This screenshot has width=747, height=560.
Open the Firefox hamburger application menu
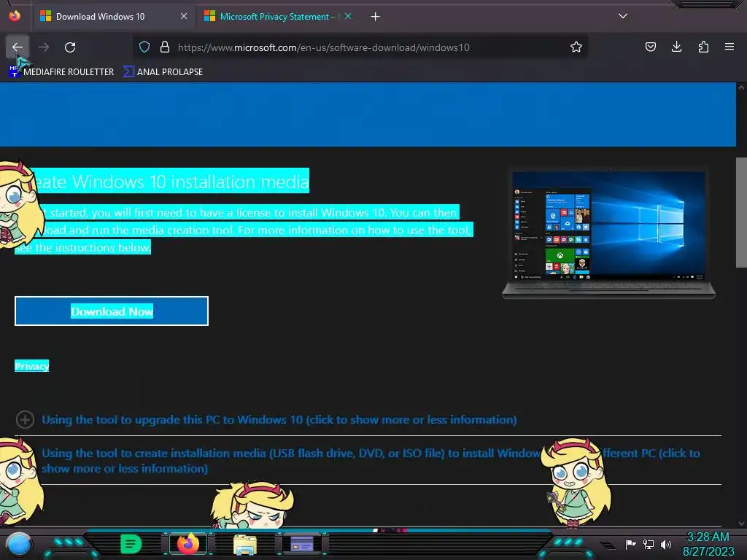pyautogui.click(x=729, y=47)
